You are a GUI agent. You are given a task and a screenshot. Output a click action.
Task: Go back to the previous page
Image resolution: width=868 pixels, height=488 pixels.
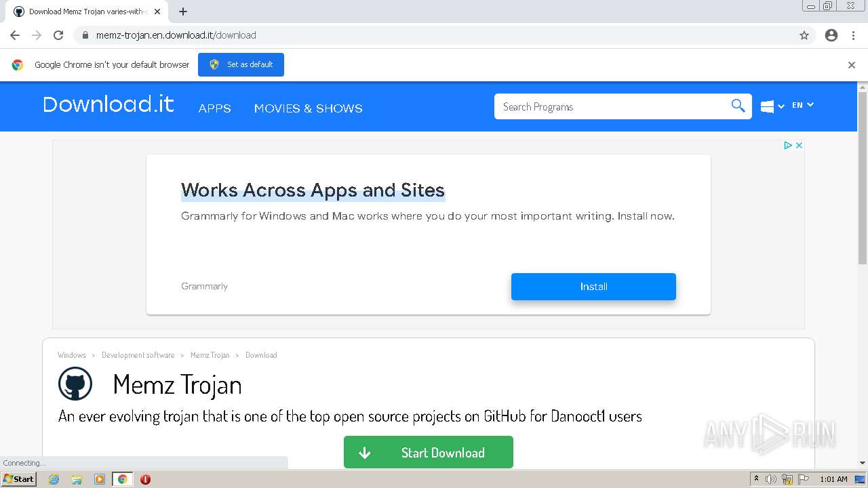coord(15,35)
